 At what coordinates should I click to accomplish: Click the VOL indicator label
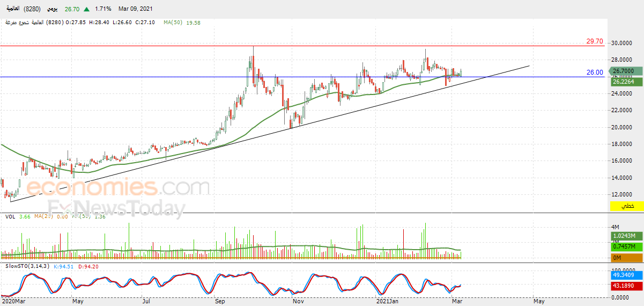coord(10,217)
